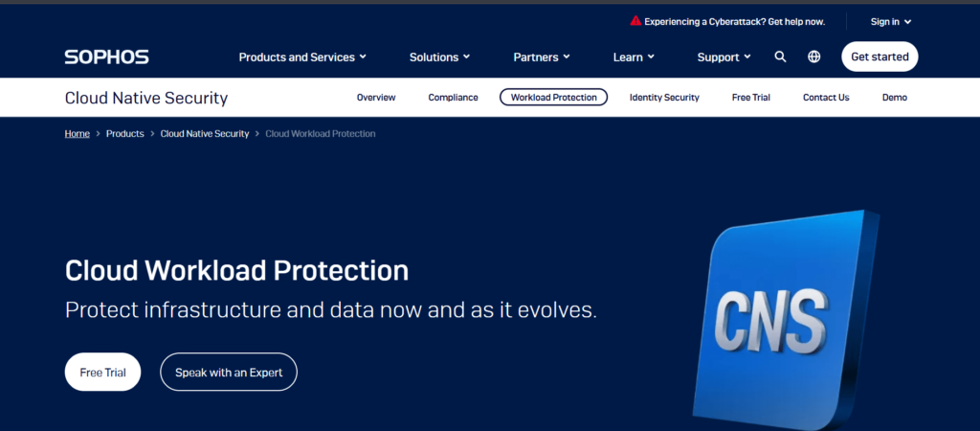980x431 pixels.
Task: Click the CNS product cube image
Action: point(788,320)
